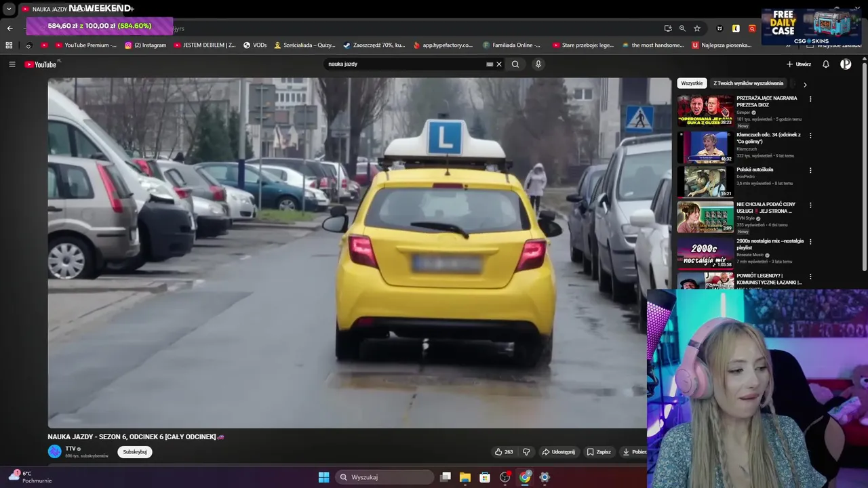This screenshot has height=488, width=868.
Task: Click the Utwórz create button
Action: (x=799, y=64)
